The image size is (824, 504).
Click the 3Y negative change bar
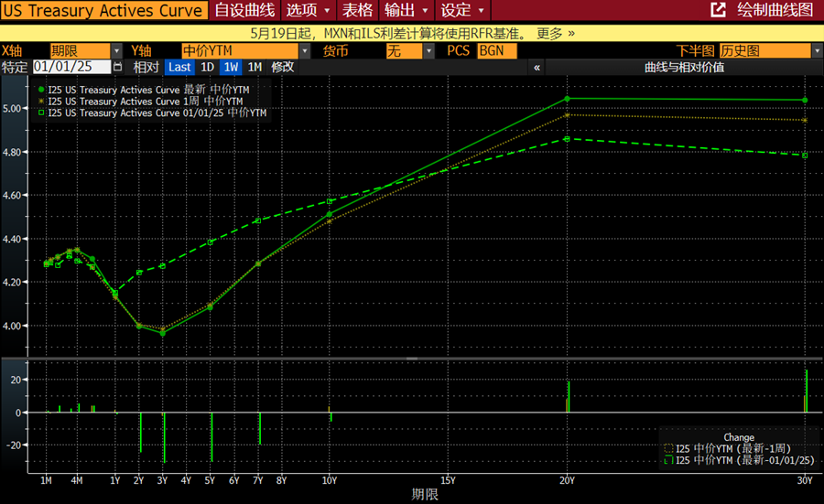(x=164, y=438)
